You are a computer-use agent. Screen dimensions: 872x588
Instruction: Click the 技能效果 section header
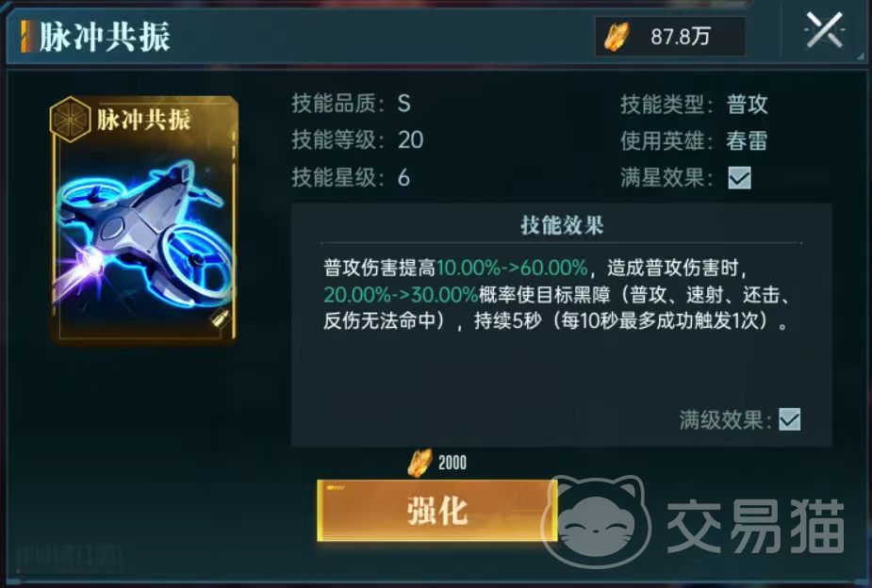562,225
